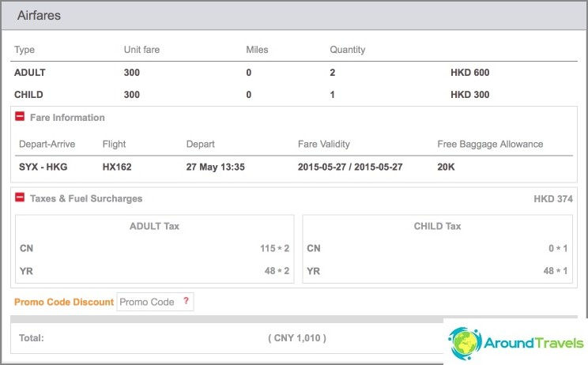Image resolution: width=588 pixels, height=365 pixels.
Task: Select the ADULT fare row
Action: point(294,73)
